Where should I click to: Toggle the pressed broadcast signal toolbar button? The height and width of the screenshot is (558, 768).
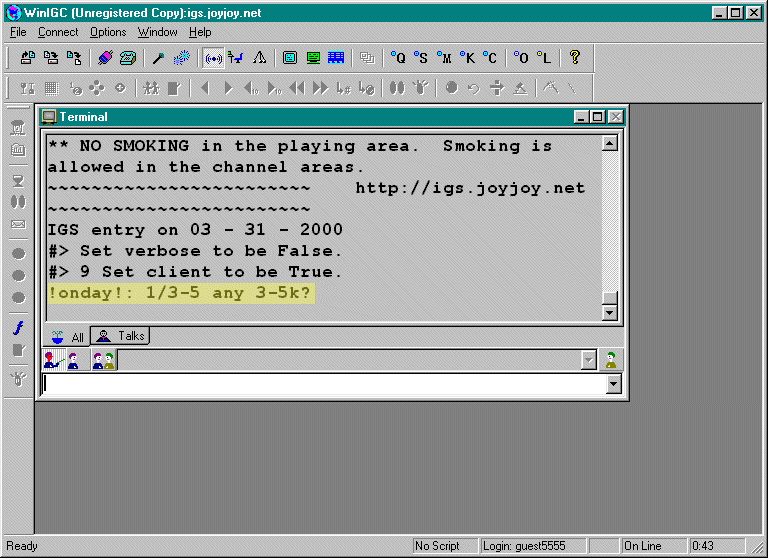point(213,58)
